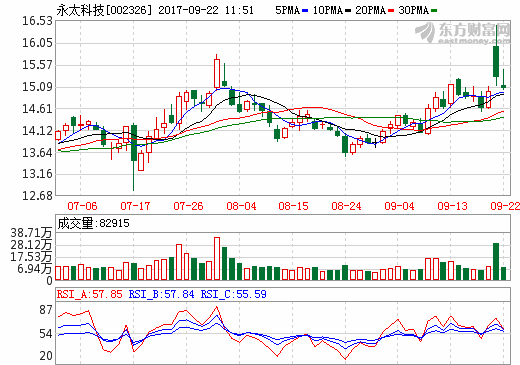This screenshot has height=365, width=520.
Task: Click the 10PMA legend label
Action: point(328,11)
